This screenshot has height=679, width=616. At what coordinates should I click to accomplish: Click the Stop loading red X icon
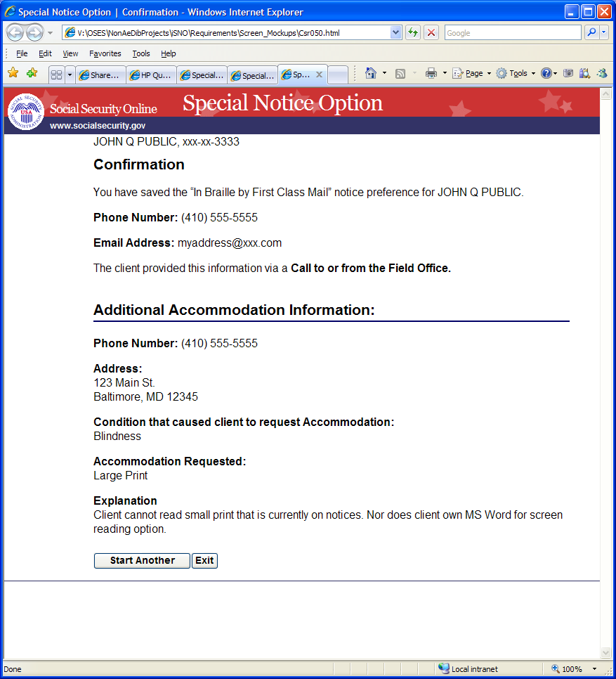pyautogui.click(x=431, y=32)
